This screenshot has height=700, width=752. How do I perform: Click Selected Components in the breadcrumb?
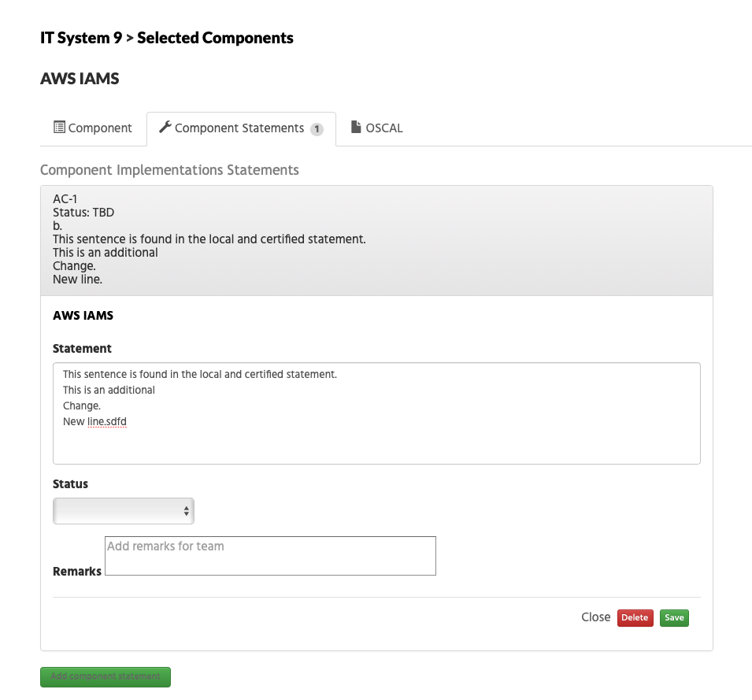214,37
